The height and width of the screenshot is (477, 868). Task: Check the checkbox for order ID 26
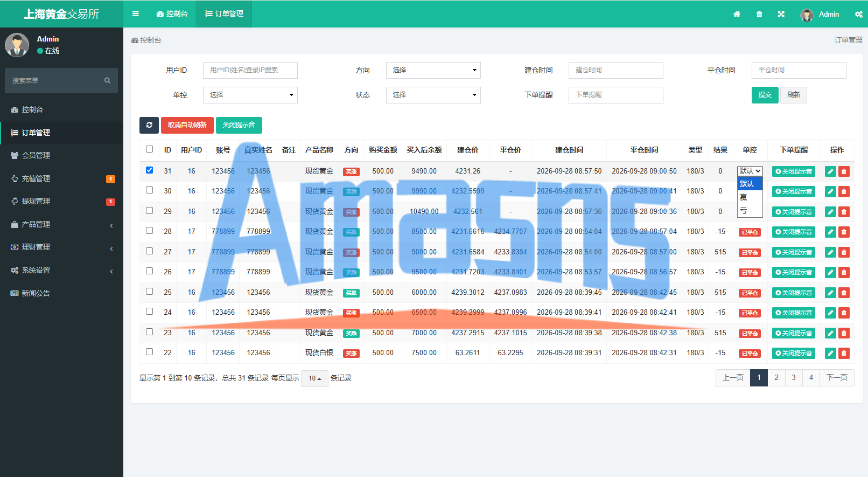tap(149, 271)
